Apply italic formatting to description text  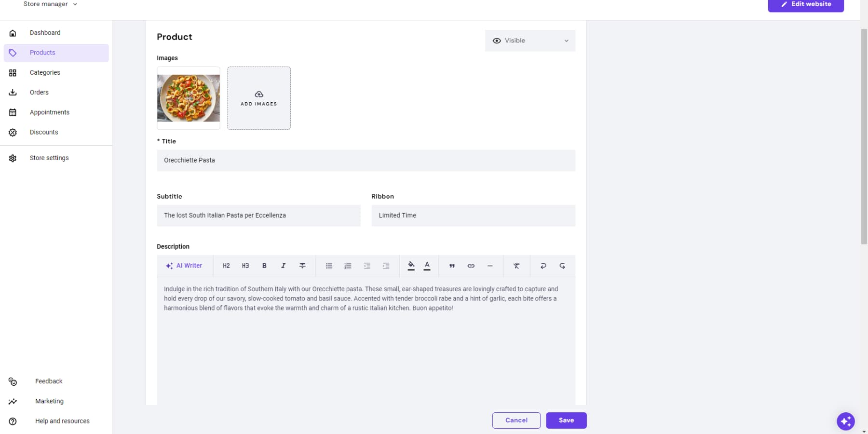(283, 266)
